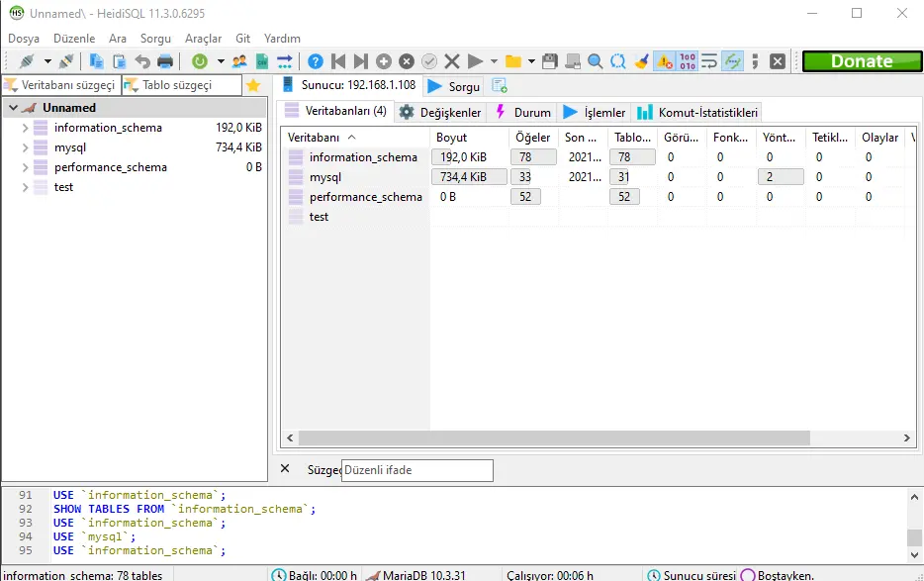Click the export transfer arrows icon
This screenshot has height=581, width=924.
click(285, 60)
